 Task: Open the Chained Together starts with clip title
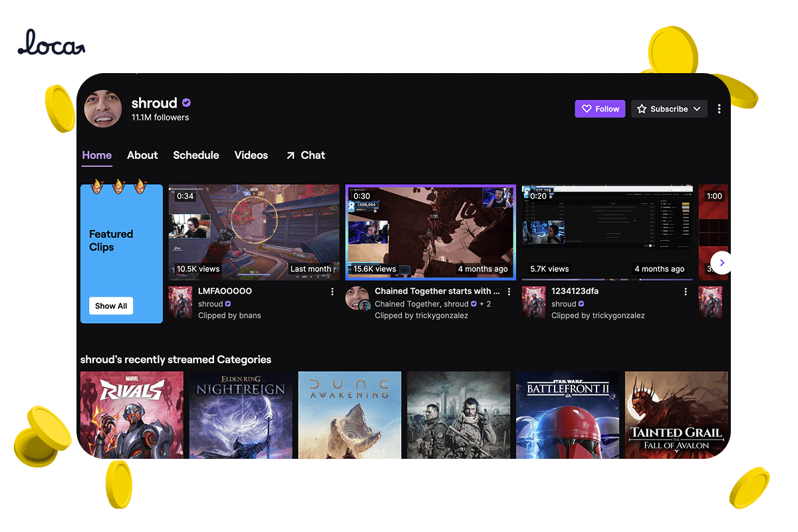(x=437, y=291)
